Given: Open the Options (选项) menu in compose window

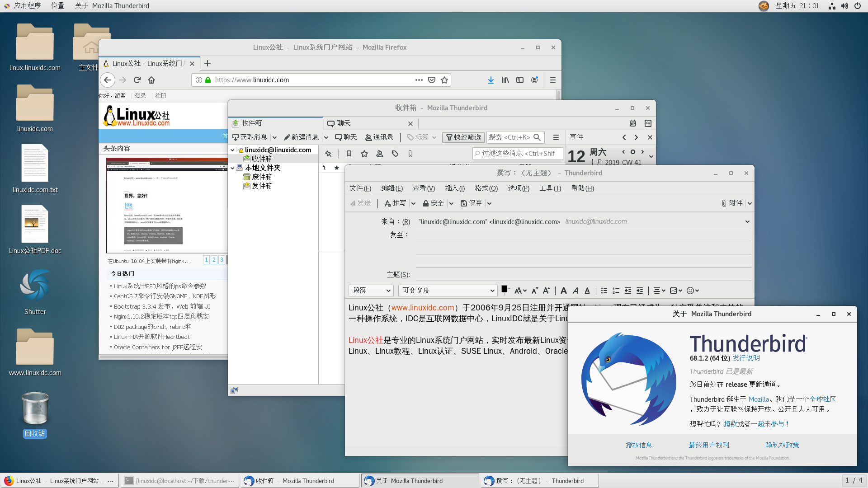Looking at the screenshot, I should point(519,188).
